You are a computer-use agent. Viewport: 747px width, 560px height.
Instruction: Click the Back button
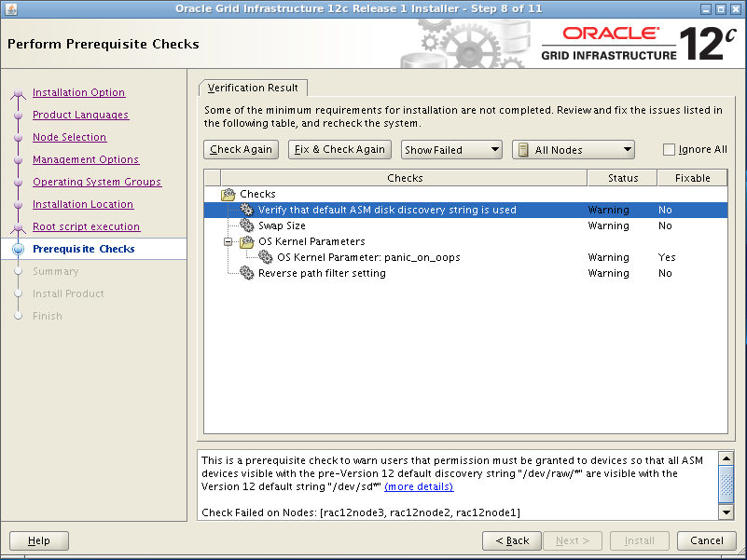(x=512, y=540)
